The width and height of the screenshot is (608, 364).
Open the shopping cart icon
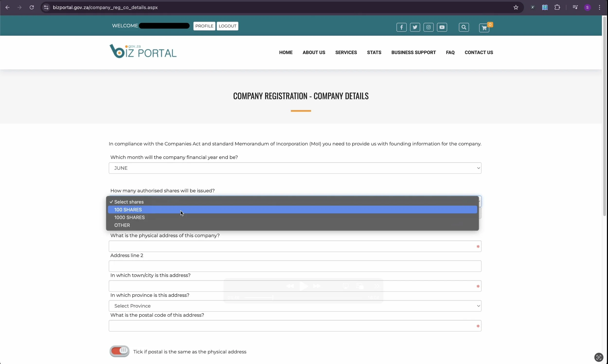484,28
